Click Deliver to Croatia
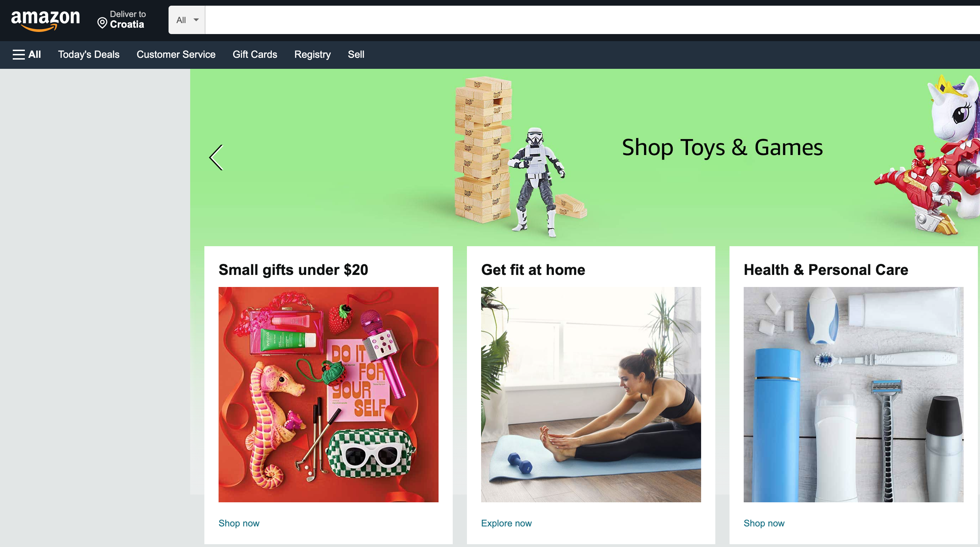 click(122, 20)
